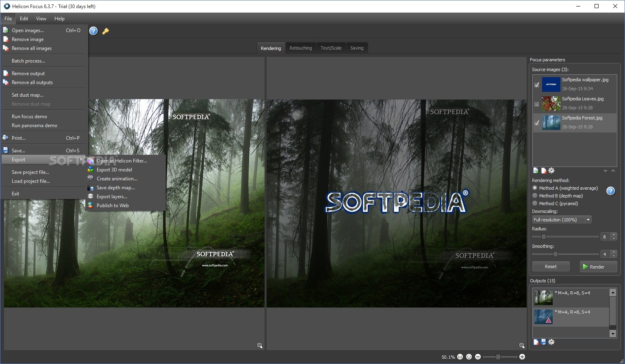Click the Smoothing value field showing 4
Viewport: 625px width, 364px height.
coord(605,254)
